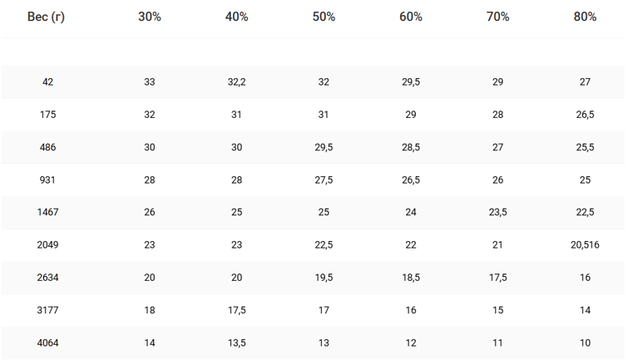
Task: Select the 30% column header
Action: pyautogui.click(x=150, y=17)
